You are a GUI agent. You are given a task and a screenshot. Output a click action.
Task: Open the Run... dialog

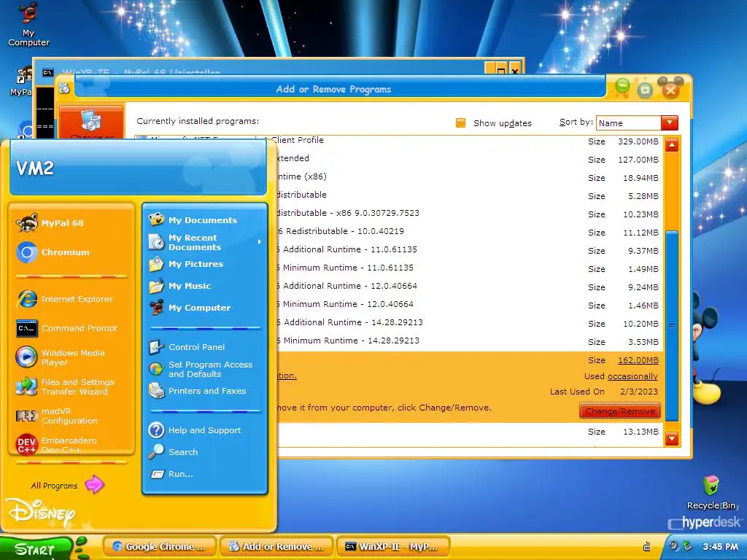tap(205, 474)
